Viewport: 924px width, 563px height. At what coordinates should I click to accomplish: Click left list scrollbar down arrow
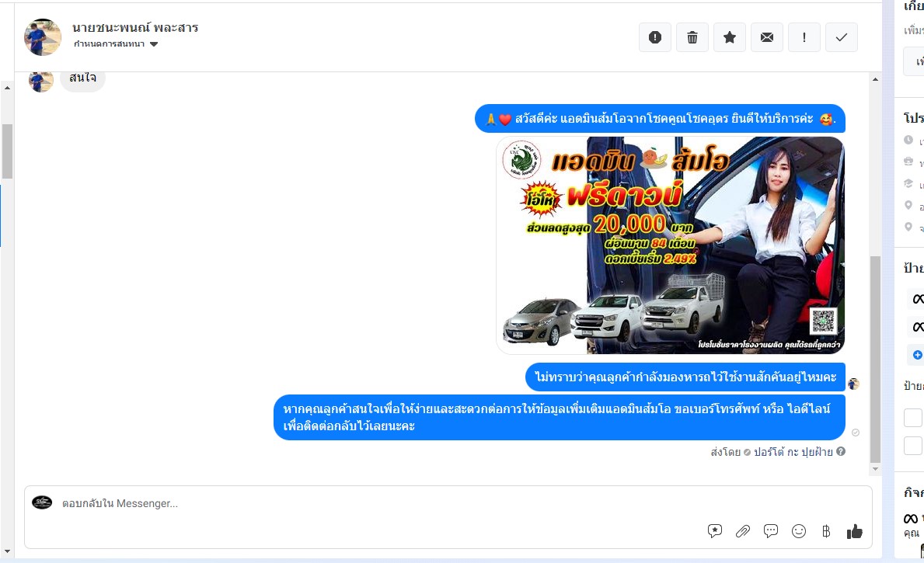pyautogui.click(x=7, y=551)
